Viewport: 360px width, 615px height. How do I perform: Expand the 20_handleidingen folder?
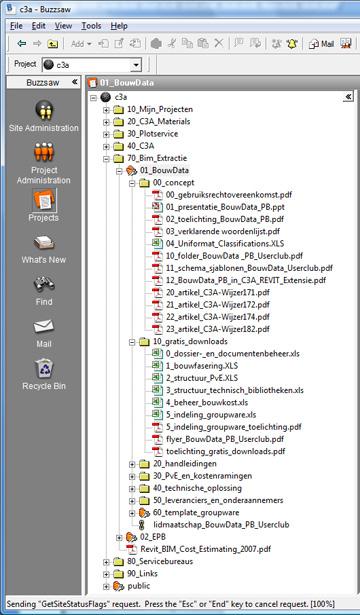pyautogui.click(x=132, y=464)
